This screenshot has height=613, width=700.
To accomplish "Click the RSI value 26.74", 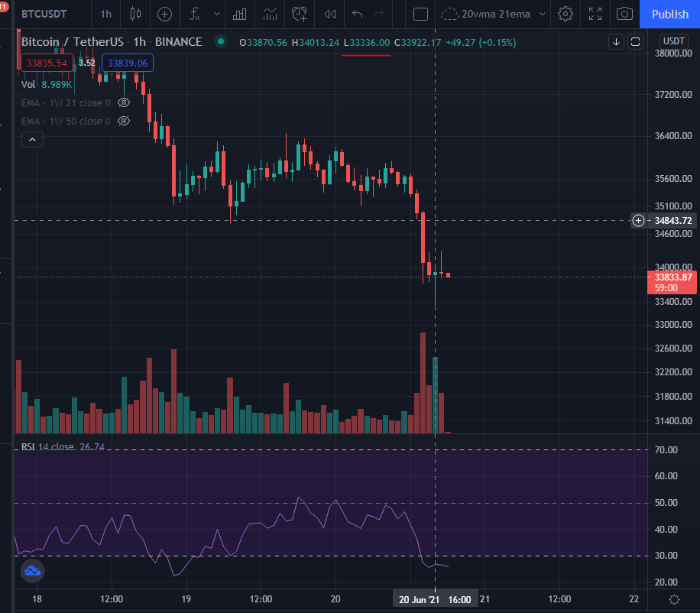I will point(92,446).
